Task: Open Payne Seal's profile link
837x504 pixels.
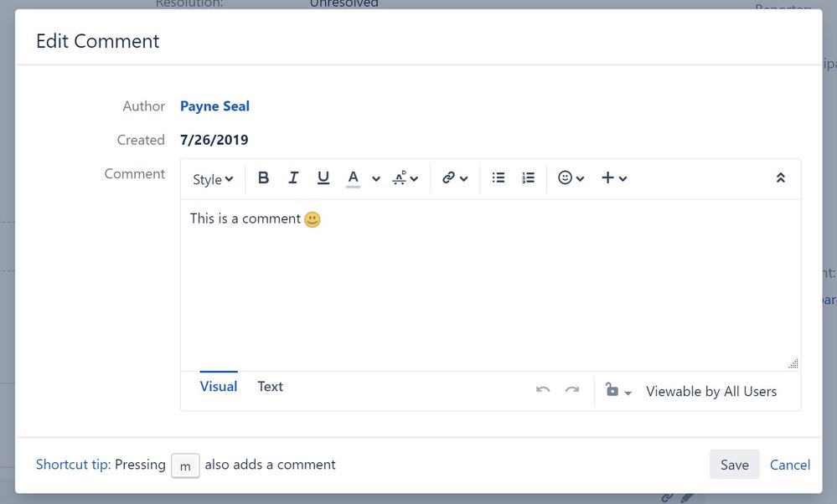Action: (214, 105)
